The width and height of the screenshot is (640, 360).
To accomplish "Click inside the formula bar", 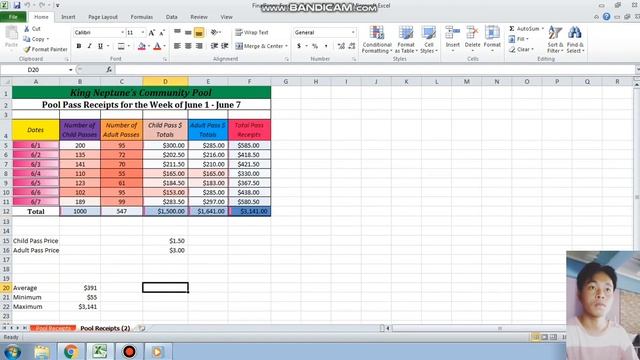I will [375, 70].
